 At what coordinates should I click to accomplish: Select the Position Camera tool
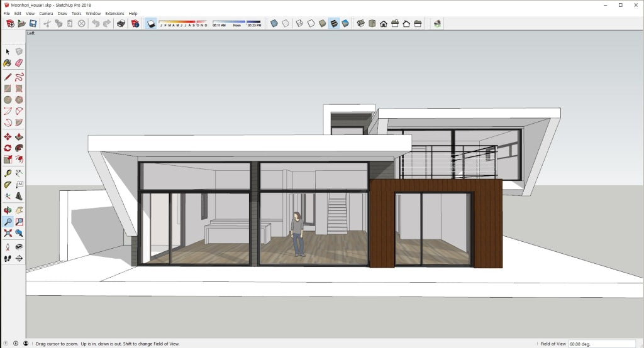coord(8,247)
